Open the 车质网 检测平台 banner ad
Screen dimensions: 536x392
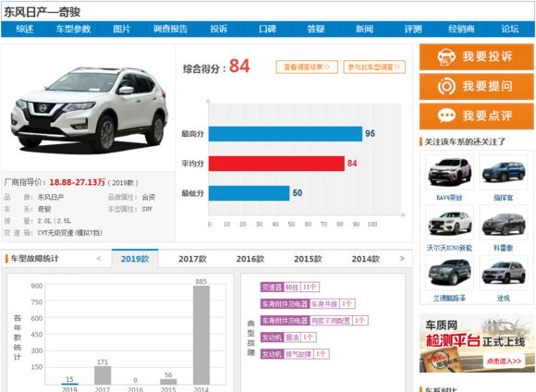coord(477,343)
